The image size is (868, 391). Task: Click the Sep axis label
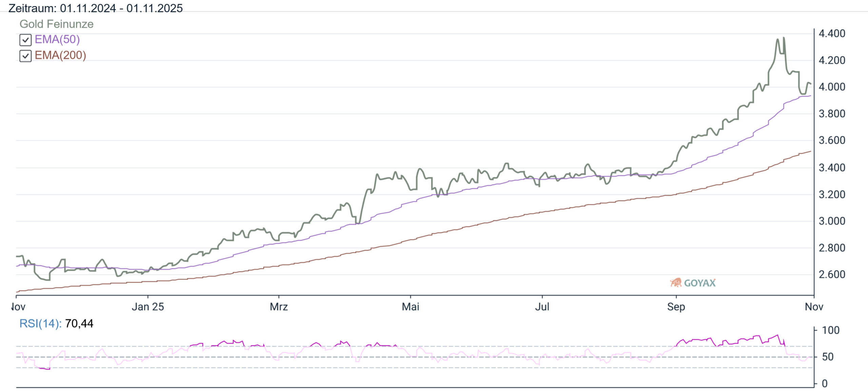[676, 307]
